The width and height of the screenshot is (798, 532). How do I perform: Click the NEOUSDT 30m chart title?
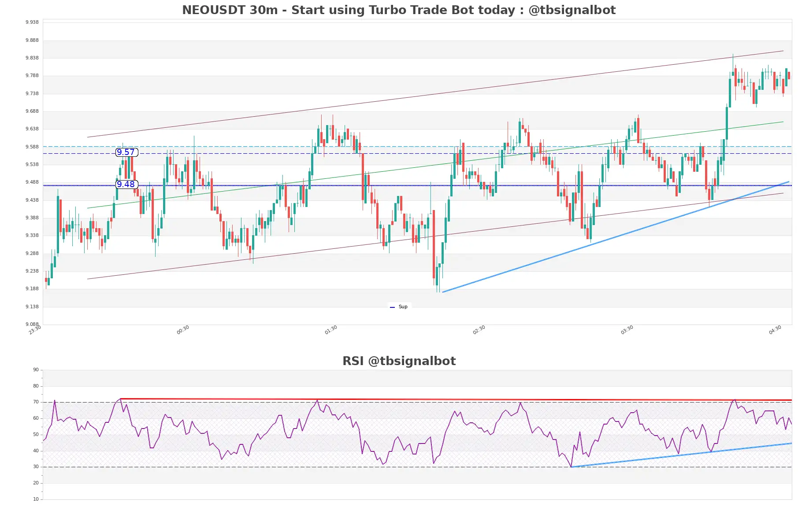pyautogui.click(x=399, y=10)
